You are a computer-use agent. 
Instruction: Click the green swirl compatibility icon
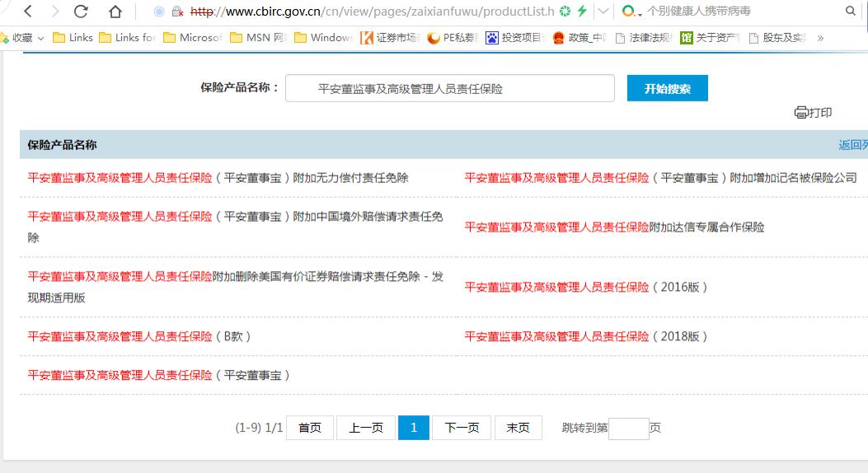tap(565, 11)
